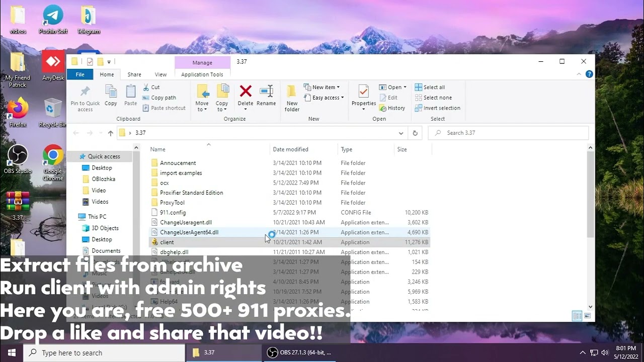Open Documents in navigation pane
Image resolution: width=644 pixels, height=362 pixels.
point(106,251)
